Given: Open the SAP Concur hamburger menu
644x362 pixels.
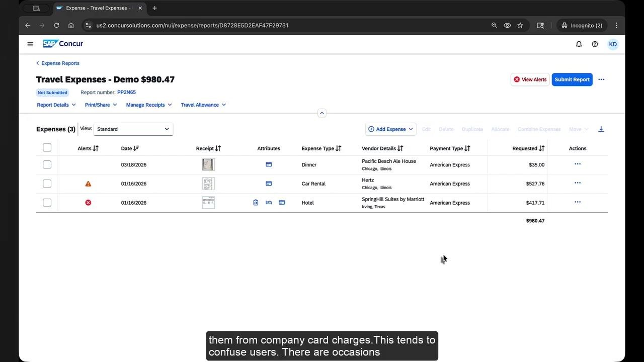Looking at the screenshot, I should pyautogui.click(x=30, y=44).
